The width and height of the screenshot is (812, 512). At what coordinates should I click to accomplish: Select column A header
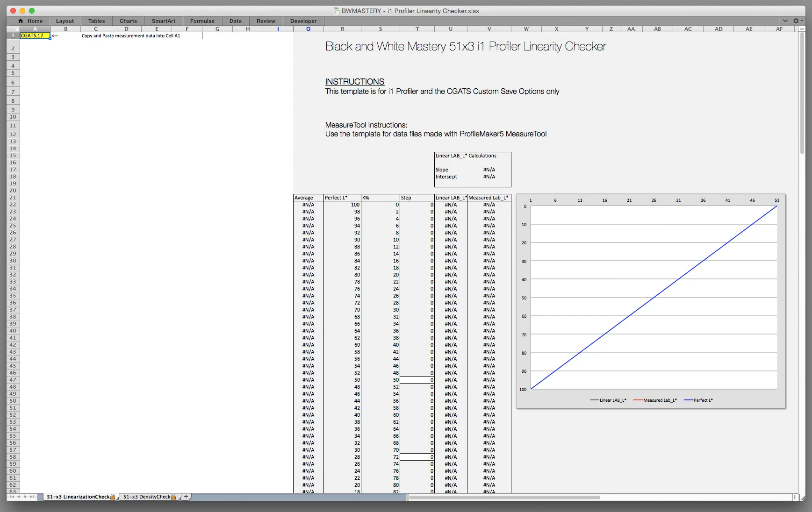pos(35,29)
